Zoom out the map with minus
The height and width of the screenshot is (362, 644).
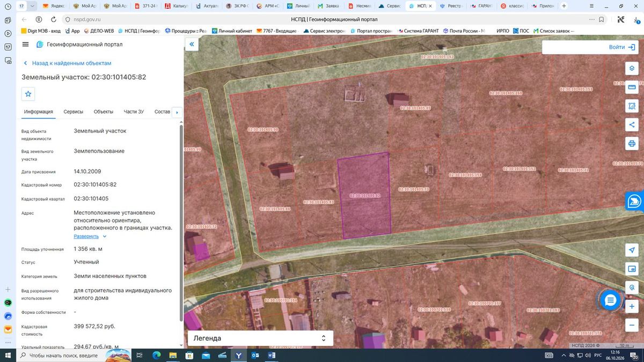pyautogui.click(x=632, y=325)
